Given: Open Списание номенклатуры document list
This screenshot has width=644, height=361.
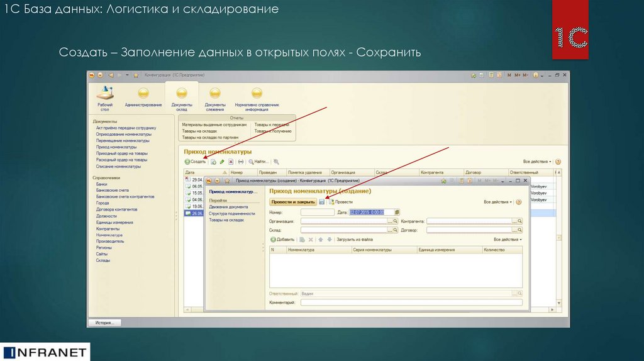Looking at the screenshot, I should pos(118,166).
